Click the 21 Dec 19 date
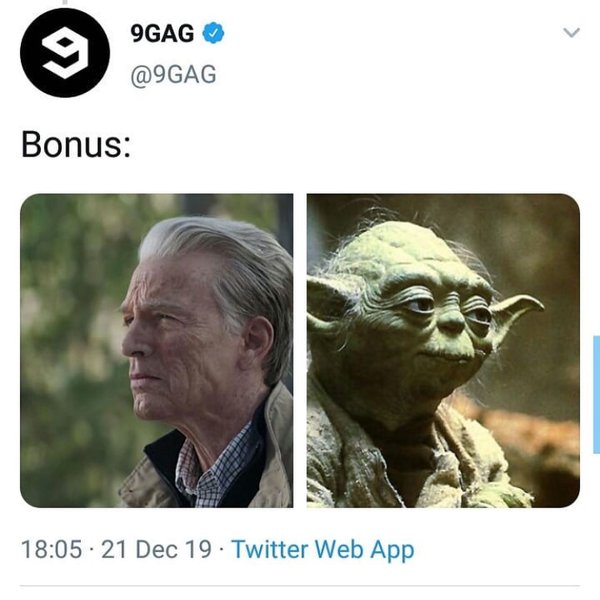 [156, 549]
